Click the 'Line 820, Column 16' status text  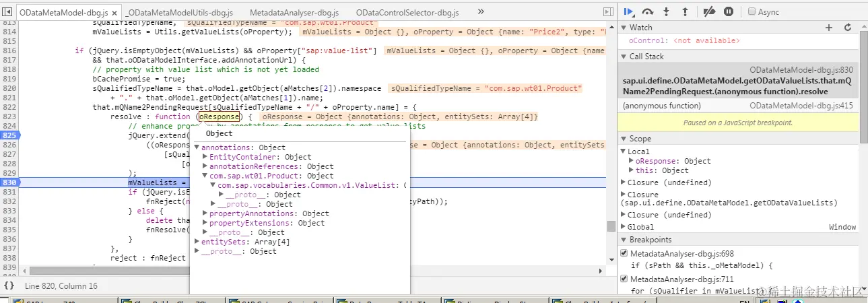(x=61, y=285)
